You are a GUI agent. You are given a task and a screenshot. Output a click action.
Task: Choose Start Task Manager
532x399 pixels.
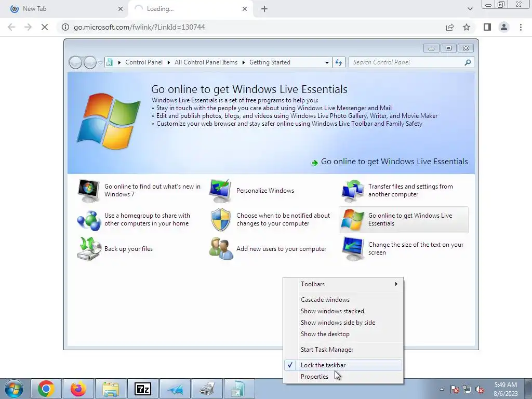coord(343,350)
